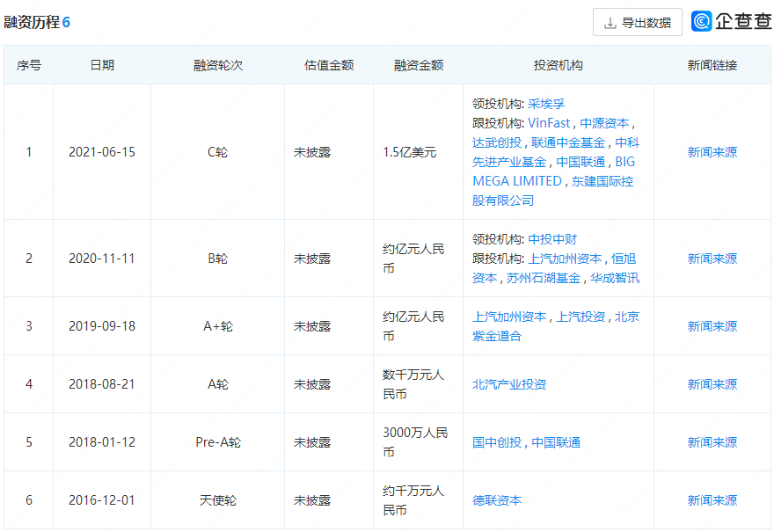This screenshot has width=774, height=532.
Task: Select the 2016-12-01 date cell
Action: click(x=102, y=500)
